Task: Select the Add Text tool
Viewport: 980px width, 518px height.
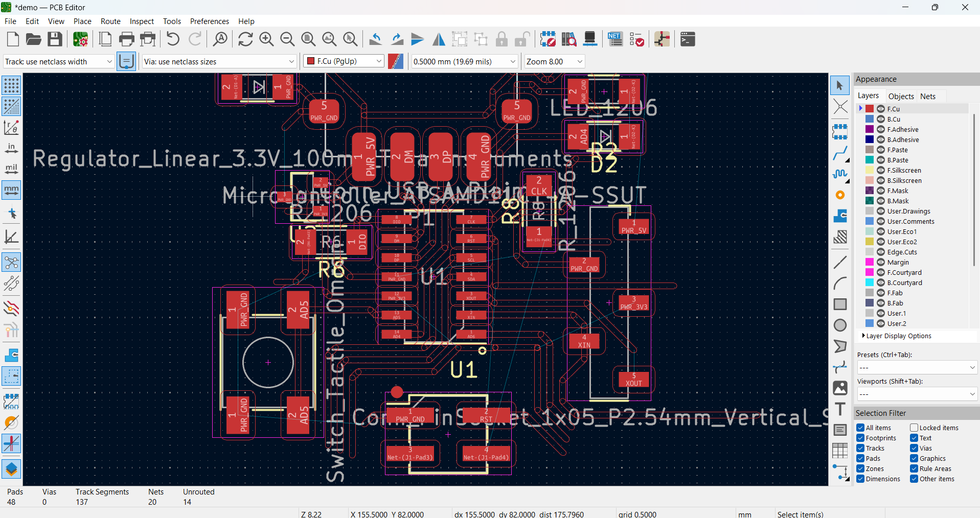Action: (840, 409)
